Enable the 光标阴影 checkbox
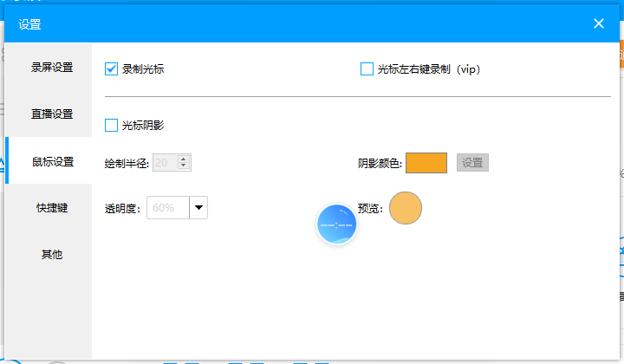 tap(111, 125)
